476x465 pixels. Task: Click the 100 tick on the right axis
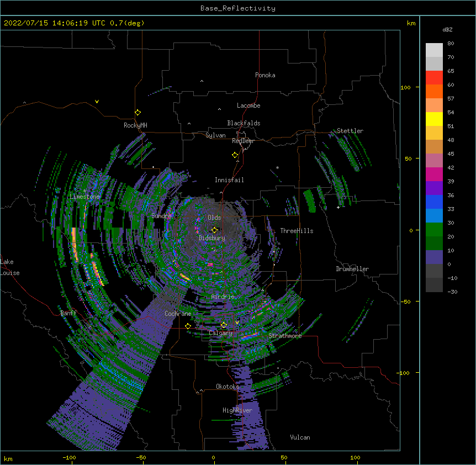[x=405, y=88]
